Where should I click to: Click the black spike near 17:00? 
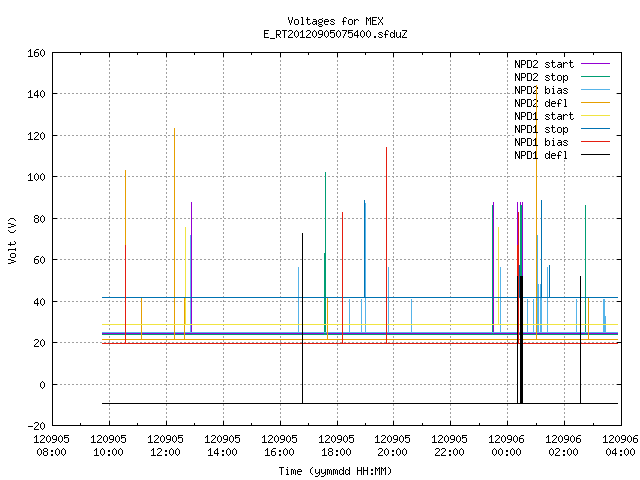coord(302,318)
